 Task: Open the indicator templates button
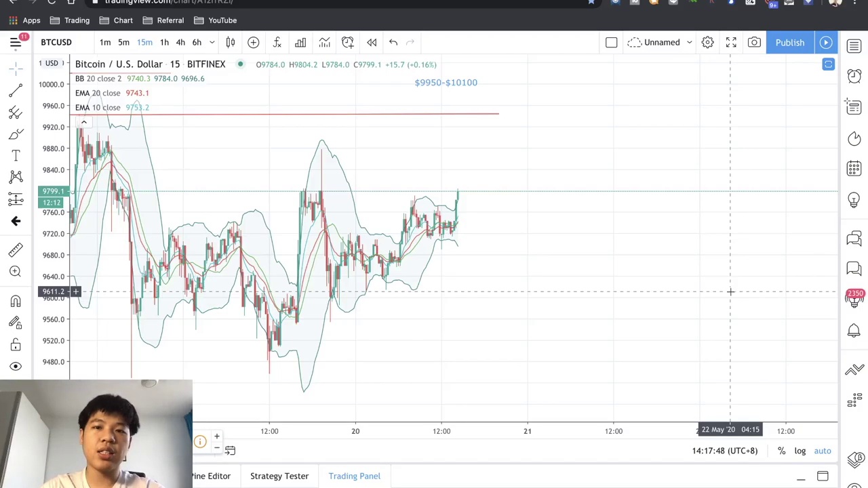coord(324,43)
